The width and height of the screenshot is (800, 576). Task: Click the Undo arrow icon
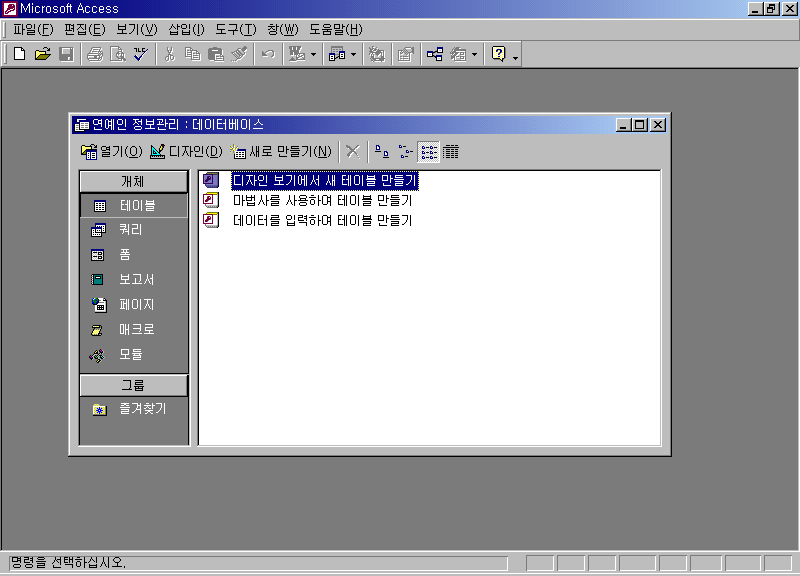pyautogui.click(x=268, y=54)
